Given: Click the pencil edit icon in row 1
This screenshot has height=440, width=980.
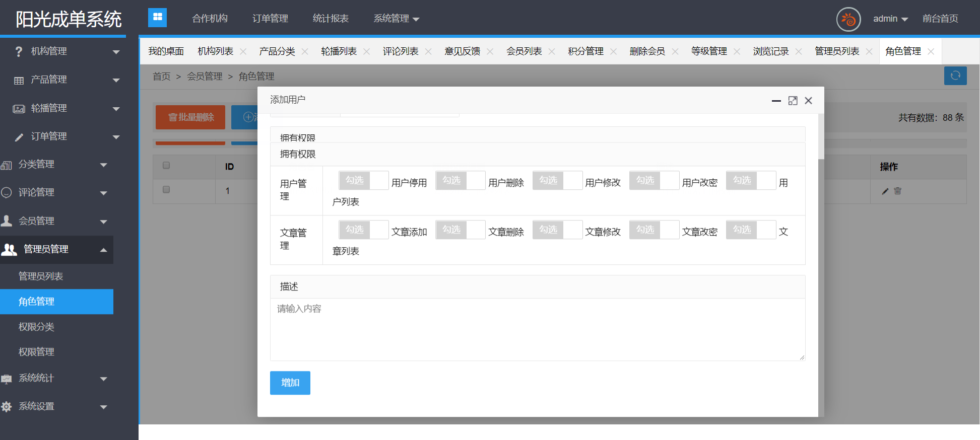Looking at the screenshot, I should tap(885, 191).
